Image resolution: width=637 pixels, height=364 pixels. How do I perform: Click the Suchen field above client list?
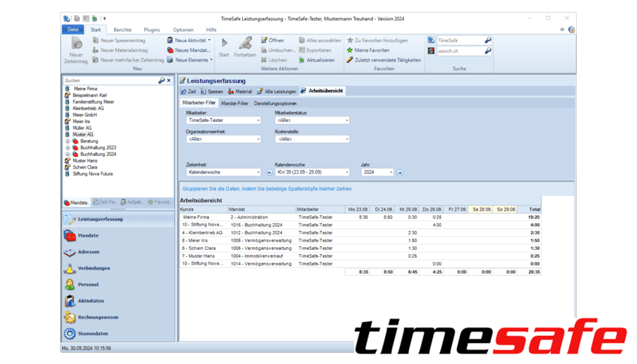point(110,80)
